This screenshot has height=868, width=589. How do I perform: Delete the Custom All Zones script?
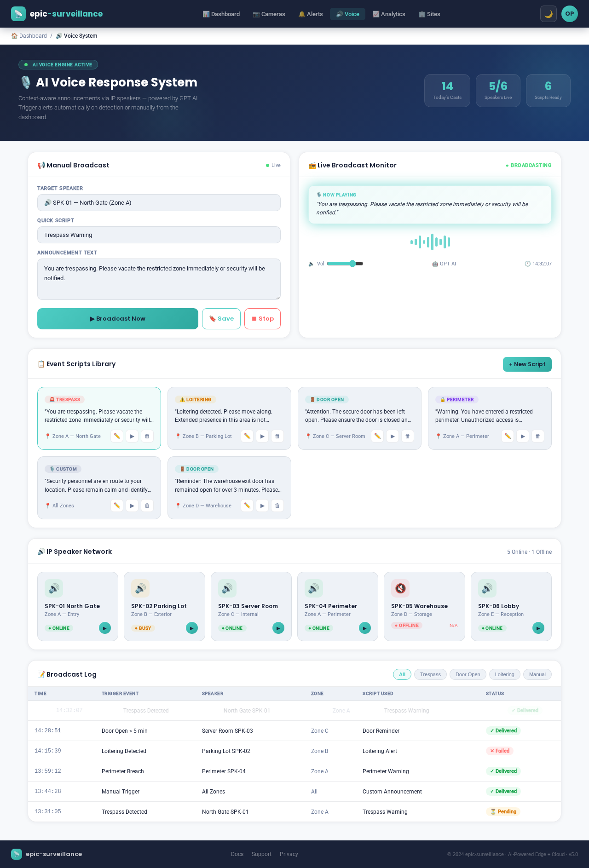point(147,506)
